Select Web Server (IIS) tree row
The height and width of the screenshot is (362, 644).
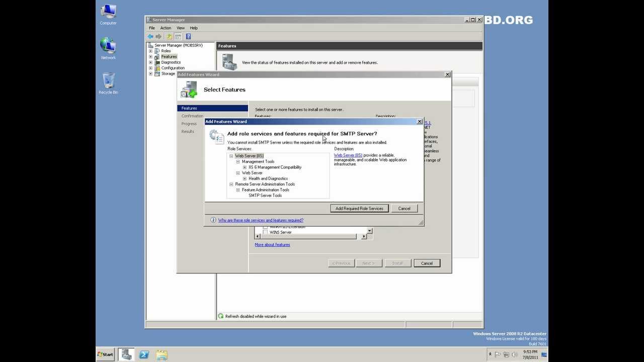[249, 156]
